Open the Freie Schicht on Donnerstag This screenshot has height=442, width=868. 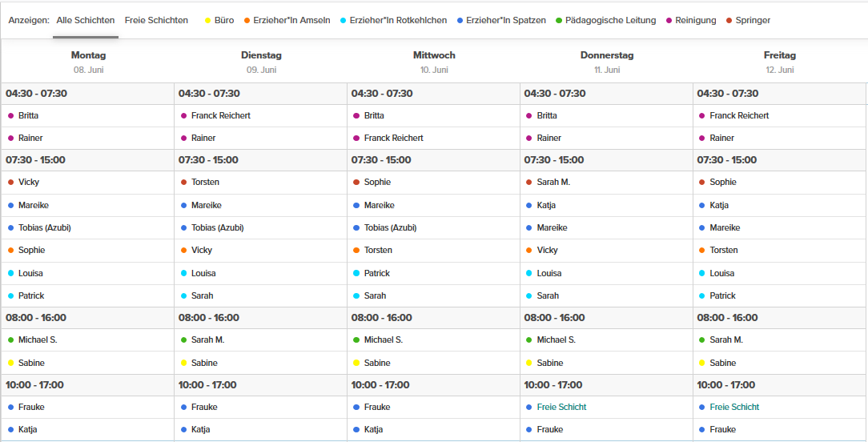(561, 407)
